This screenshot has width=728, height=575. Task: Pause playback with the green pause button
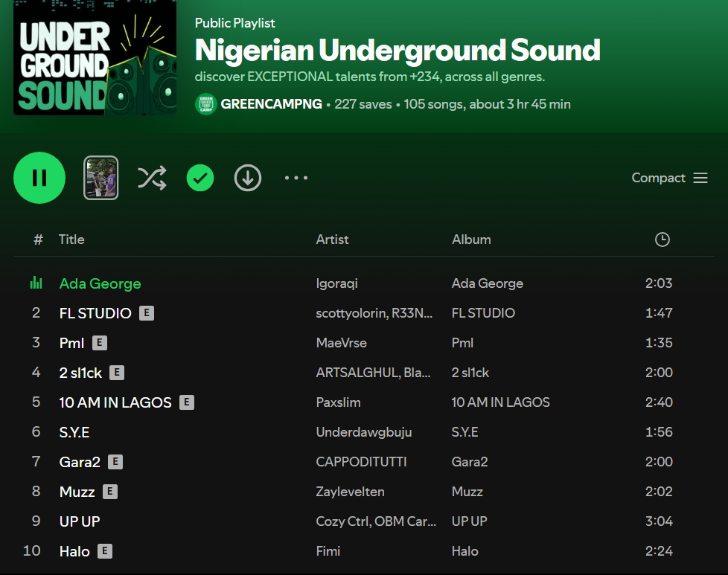(39, 178)
